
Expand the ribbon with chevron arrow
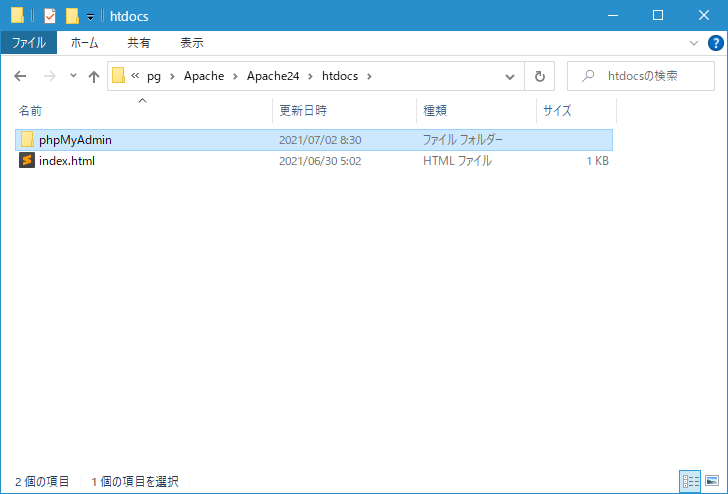point(694,43)
